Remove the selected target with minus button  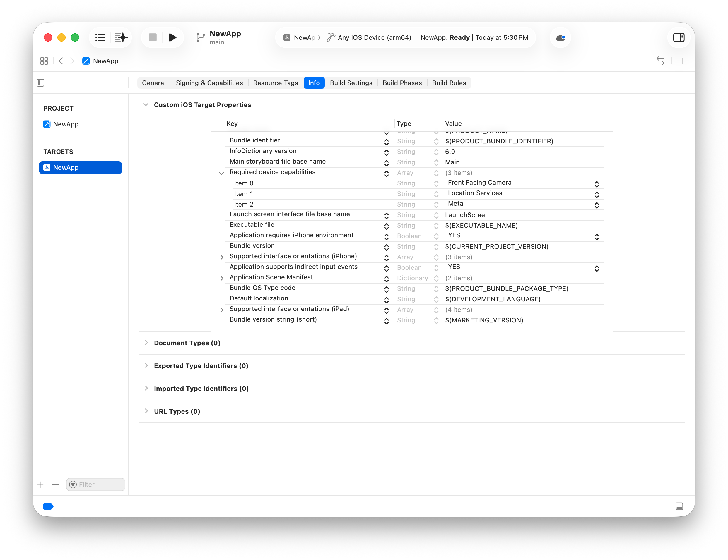[x=55, y=485]
